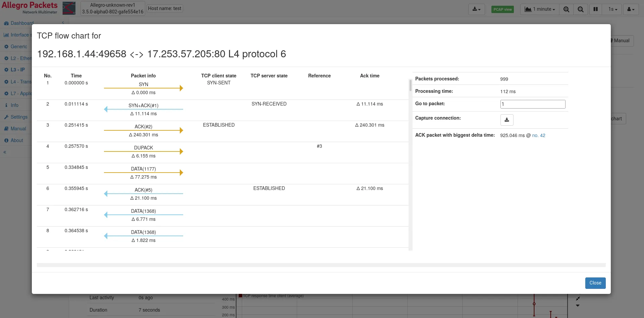
Task: Open the download dropdown in the top bar
Action: click(x=476, y=9)
